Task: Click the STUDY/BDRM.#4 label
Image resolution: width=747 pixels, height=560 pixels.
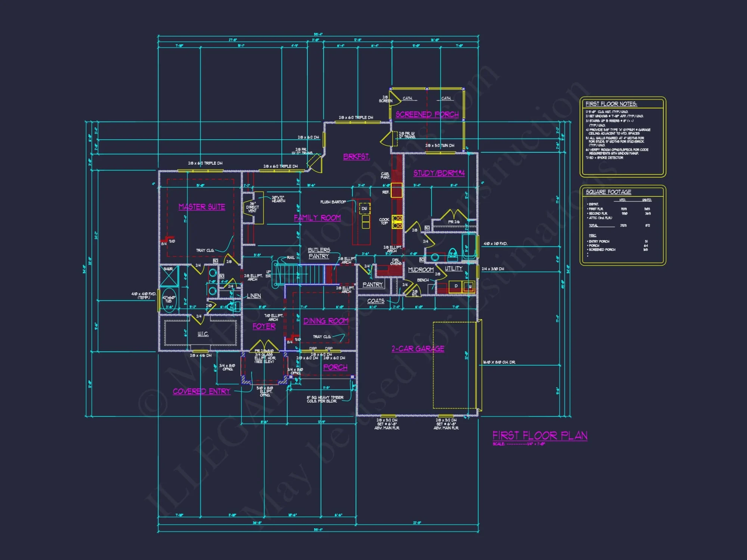Action: 439,173
